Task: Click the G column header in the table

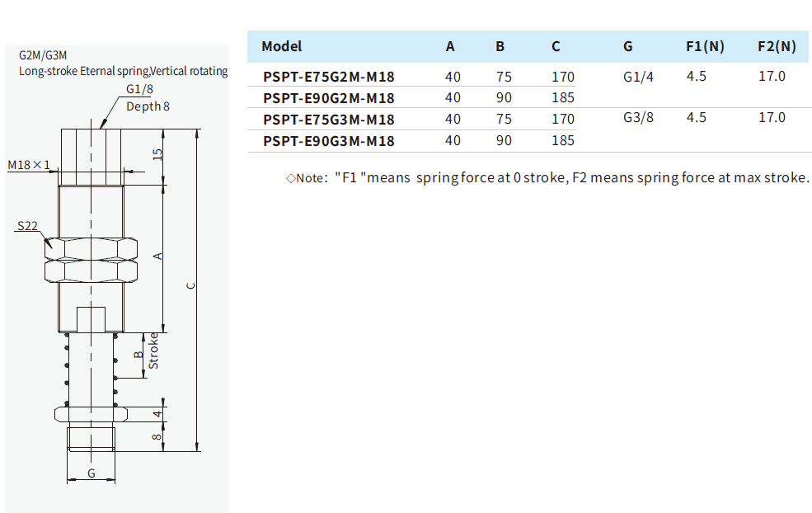Action: (x=628, y=46)
